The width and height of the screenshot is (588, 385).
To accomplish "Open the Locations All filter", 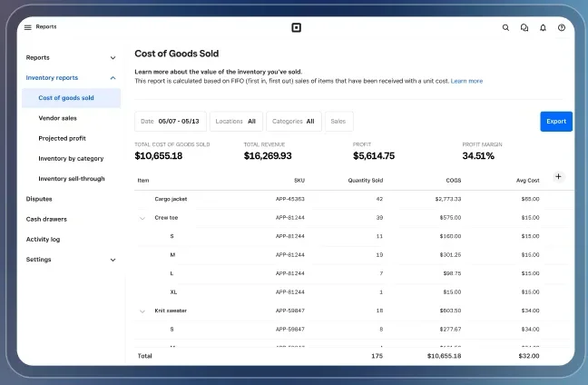I will click(x=236, y=121).
